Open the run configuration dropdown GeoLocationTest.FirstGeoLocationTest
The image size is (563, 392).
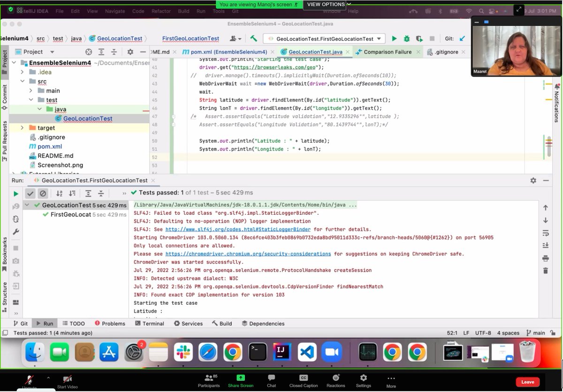tap(324, 39)
